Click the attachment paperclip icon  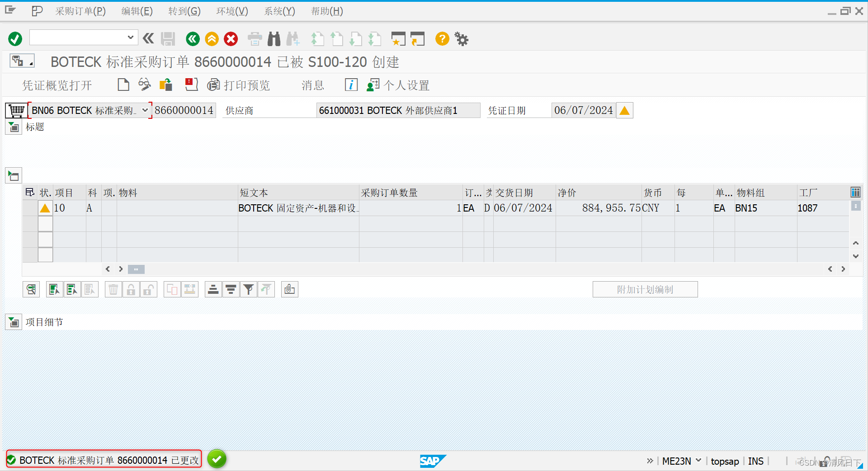(290, 289)
